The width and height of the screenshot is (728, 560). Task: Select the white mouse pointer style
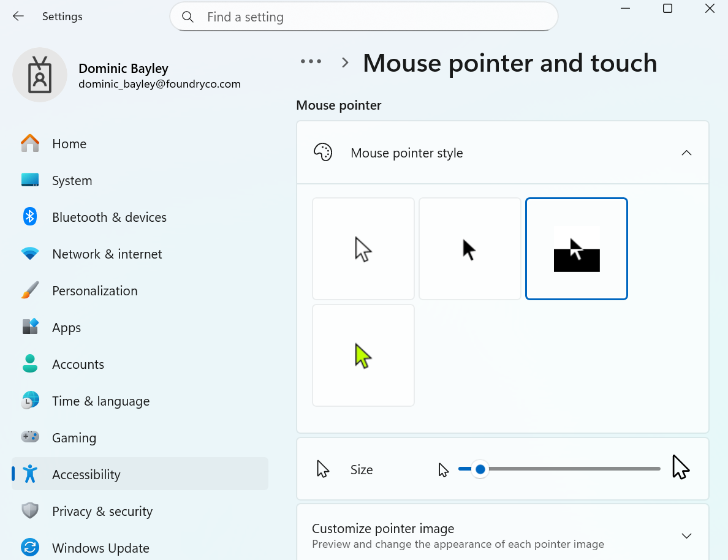(363, 249)
